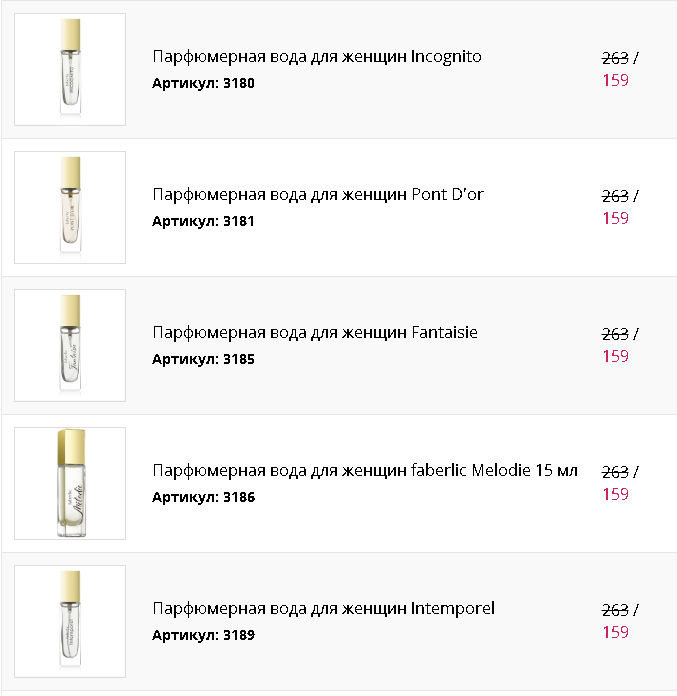Open the Incognito perfume product title
Screen dimensions: 677x696
(316, 57)
